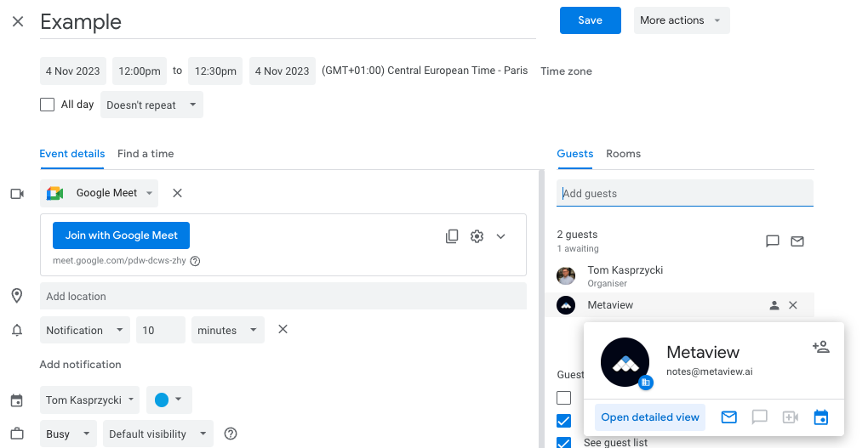This screenshot has width=868, height=448.
Task: Click Open detailed view for Metaview
Action: (x=650, y=417)
